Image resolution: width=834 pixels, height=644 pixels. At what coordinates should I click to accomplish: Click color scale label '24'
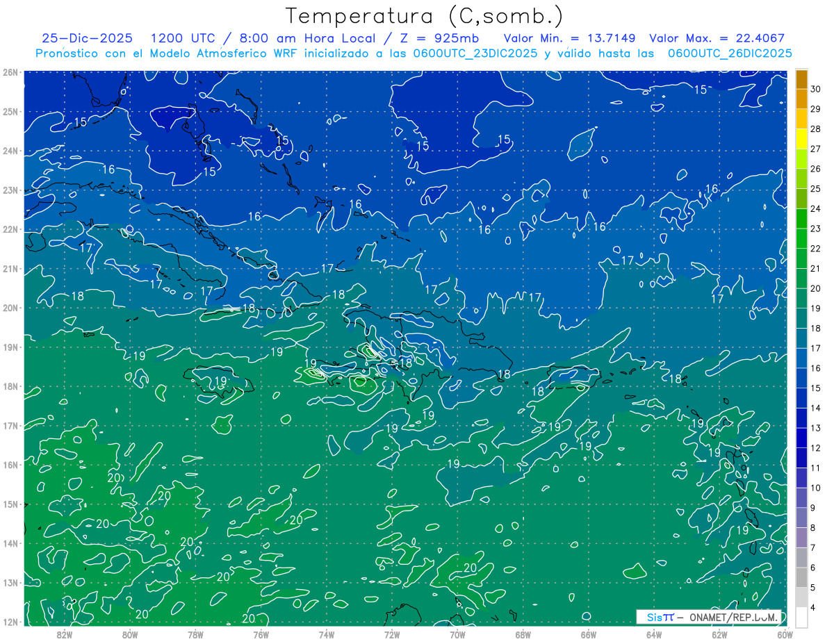pyautogui.click(x=816, y=208)
